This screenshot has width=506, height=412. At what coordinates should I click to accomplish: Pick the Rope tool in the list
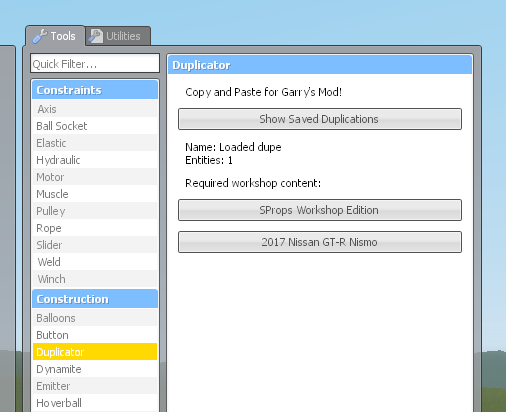[95, 228]
